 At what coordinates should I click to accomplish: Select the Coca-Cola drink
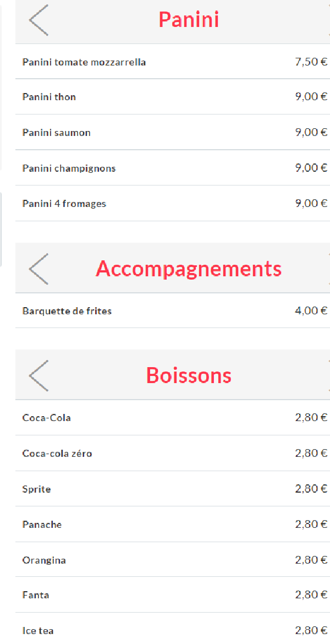click(173, 418)
